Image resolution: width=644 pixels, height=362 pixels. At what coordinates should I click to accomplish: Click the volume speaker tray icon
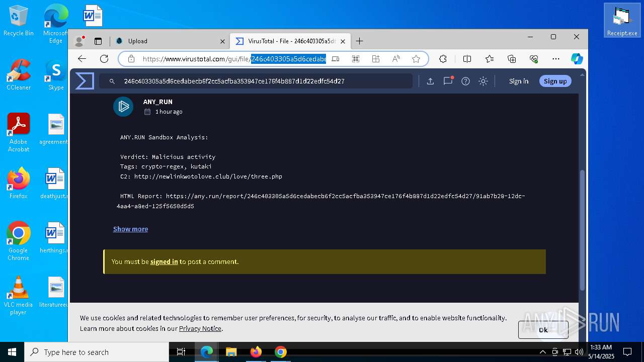tap(579, 352)
